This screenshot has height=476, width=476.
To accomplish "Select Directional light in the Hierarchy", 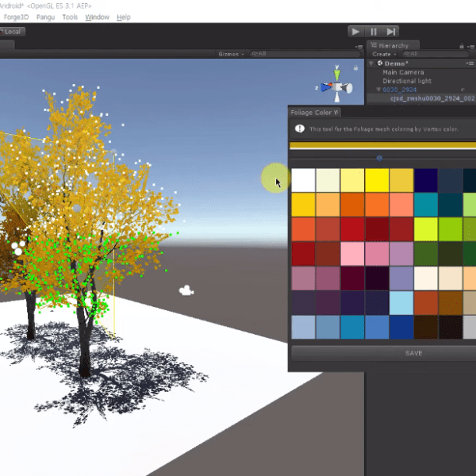I will pos(408,81).
